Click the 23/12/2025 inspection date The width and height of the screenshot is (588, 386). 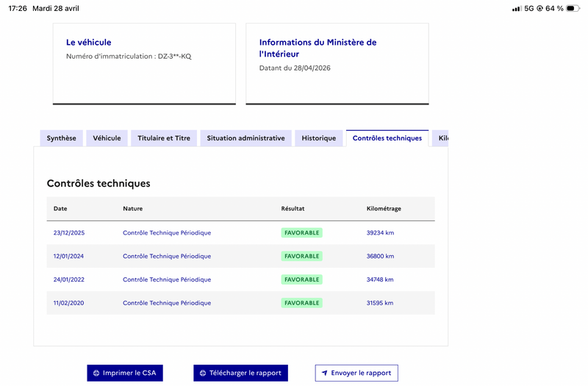tap(69, 233)
